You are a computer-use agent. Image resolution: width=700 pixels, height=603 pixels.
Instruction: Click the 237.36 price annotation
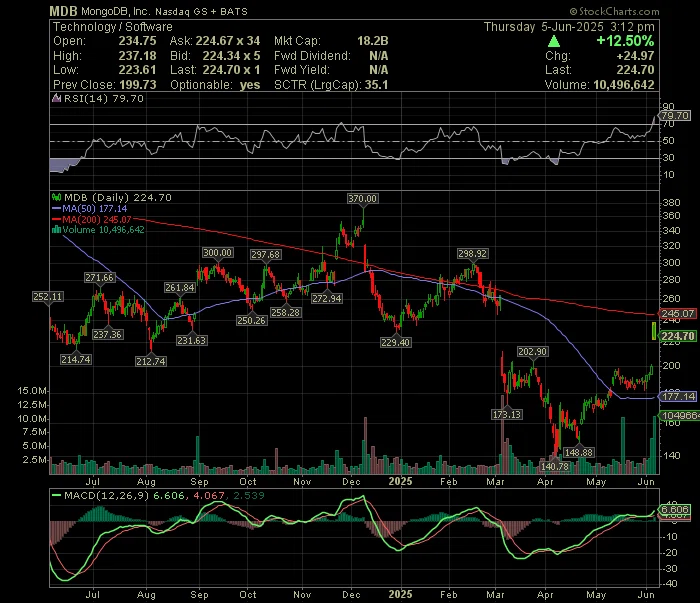[108, 334]
